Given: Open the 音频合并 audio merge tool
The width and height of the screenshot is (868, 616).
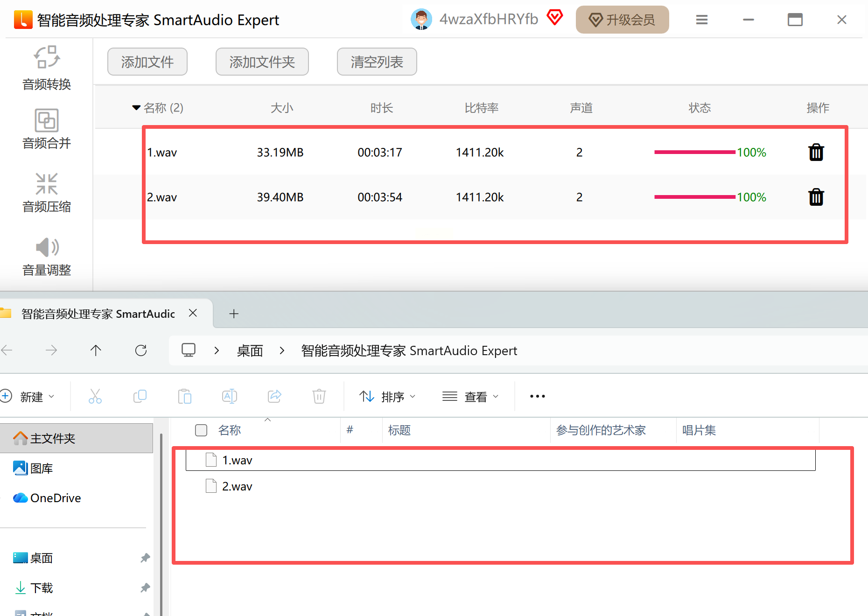Looking at the screenshot, I should point(47,129).
